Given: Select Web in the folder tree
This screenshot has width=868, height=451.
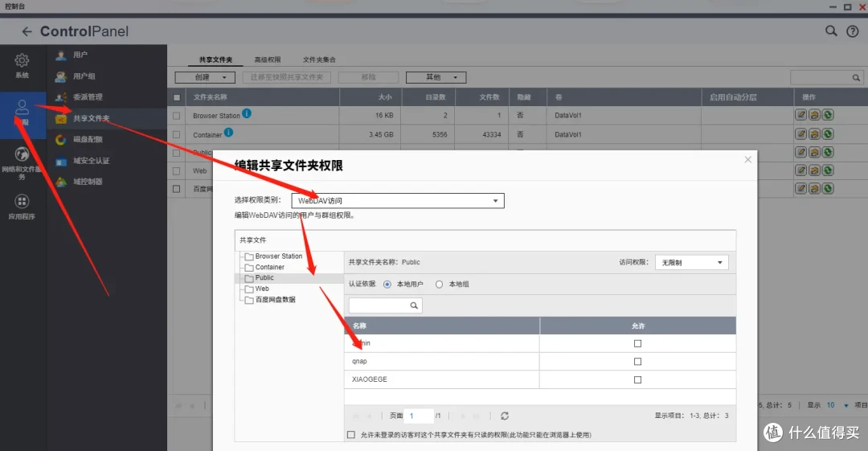Looking at the screenshot, I should pyautogui.click(x=262, y=289).
